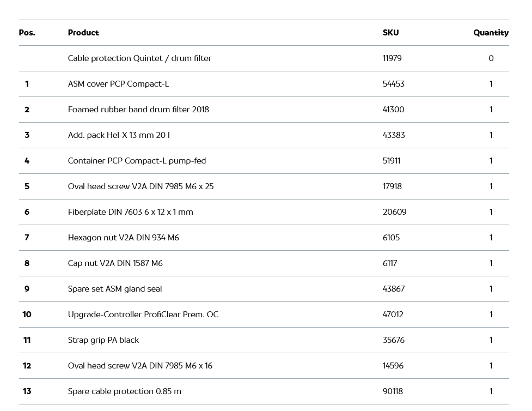Click ASM cover PCP Compact-L product
This screenshot has width=532, height=411.
click(x=118, y=84)
